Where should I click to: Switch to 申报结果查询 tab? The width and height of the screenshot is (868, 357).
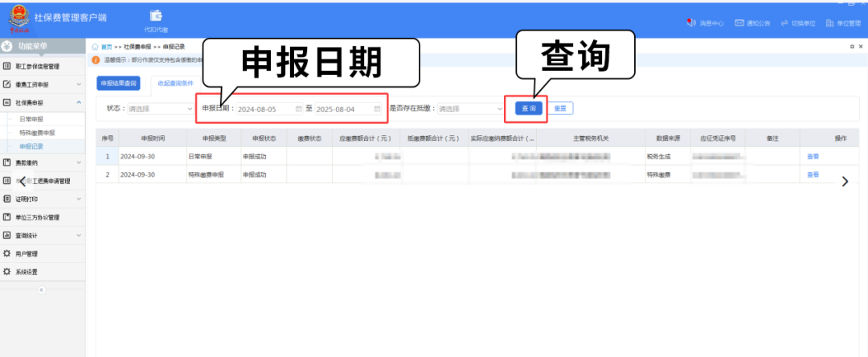pyautogui.click(x=119, y=83)
